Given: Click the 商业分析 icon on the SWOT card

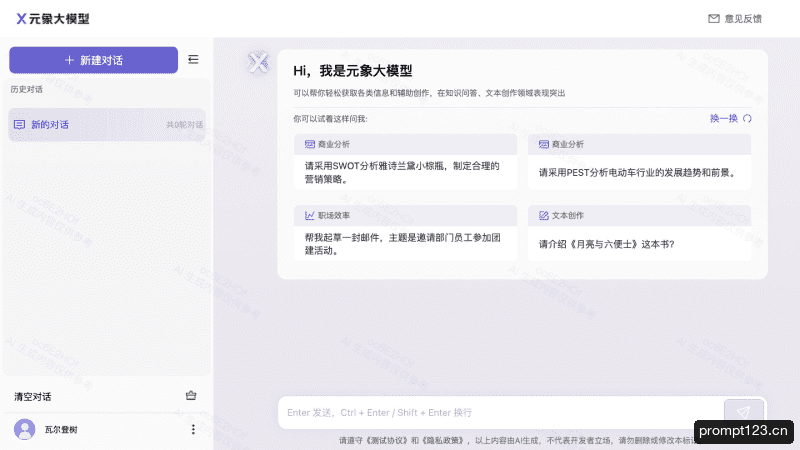Looking at the screenshot, I should 310,144.
